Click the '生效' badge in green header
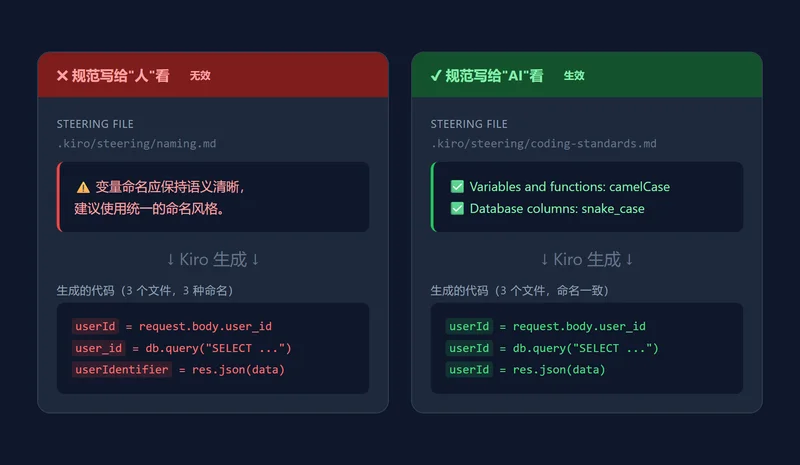Viewport: 800px width, 465px height. [574, 76]
